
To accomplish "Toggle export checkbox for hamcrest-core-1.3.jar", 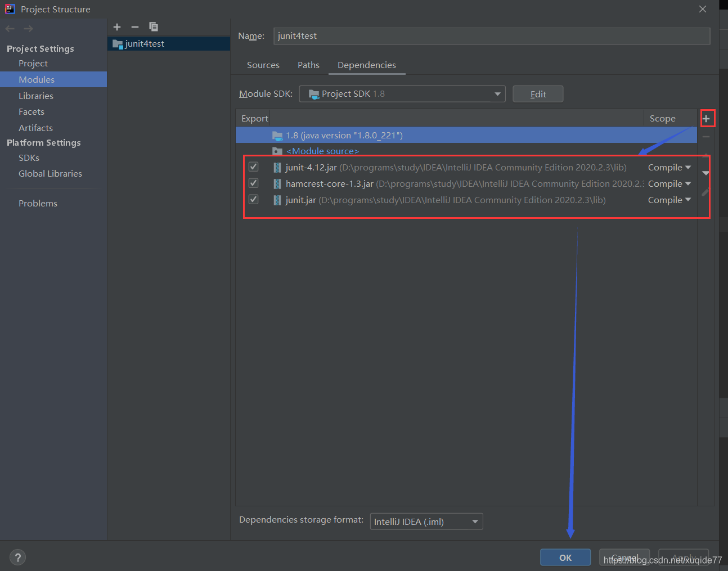I will (x=254, y=183).
